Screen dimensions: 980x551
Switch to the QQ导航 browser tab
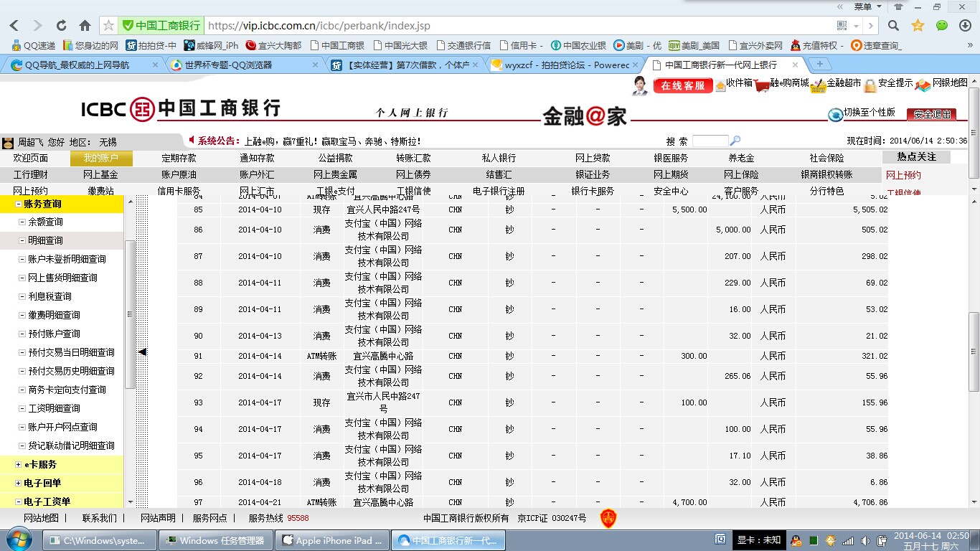[x=77, y=65]
